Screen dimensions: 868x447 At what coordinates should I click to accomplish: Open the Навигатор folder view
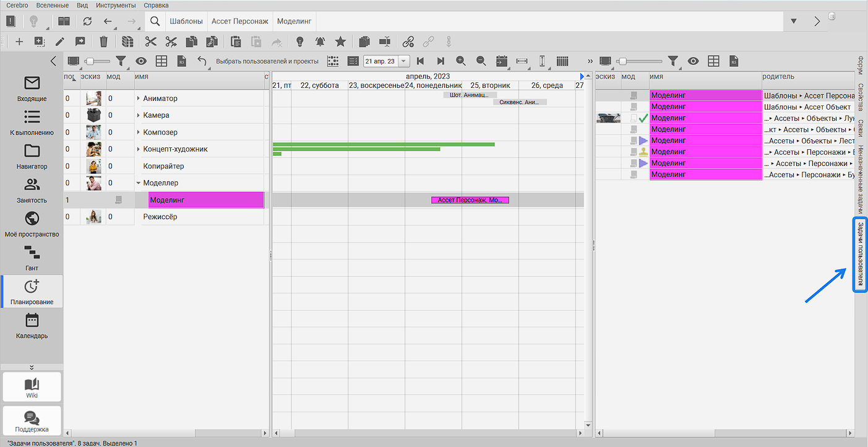pyautogui.click(x=32, y=157)
